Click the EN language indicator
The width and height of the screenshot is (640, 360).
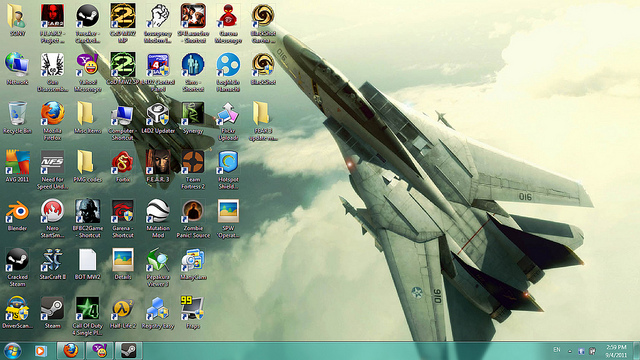[557, 350]
